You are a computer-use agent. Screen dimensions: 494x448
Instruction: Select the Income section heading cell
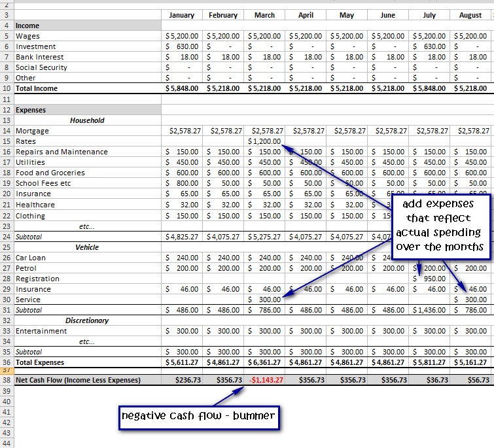point(88,26)
